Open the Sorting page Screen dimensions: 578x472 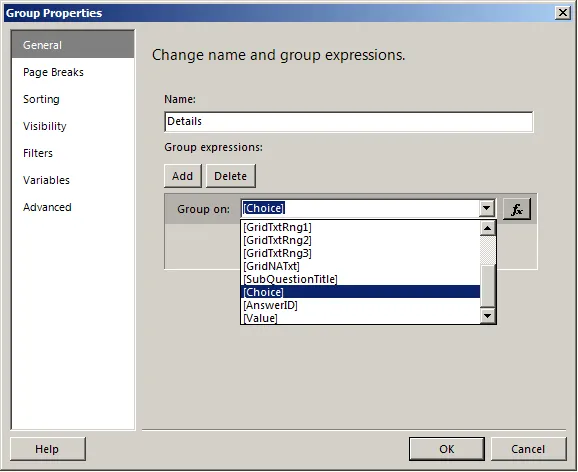click(73, 99)
